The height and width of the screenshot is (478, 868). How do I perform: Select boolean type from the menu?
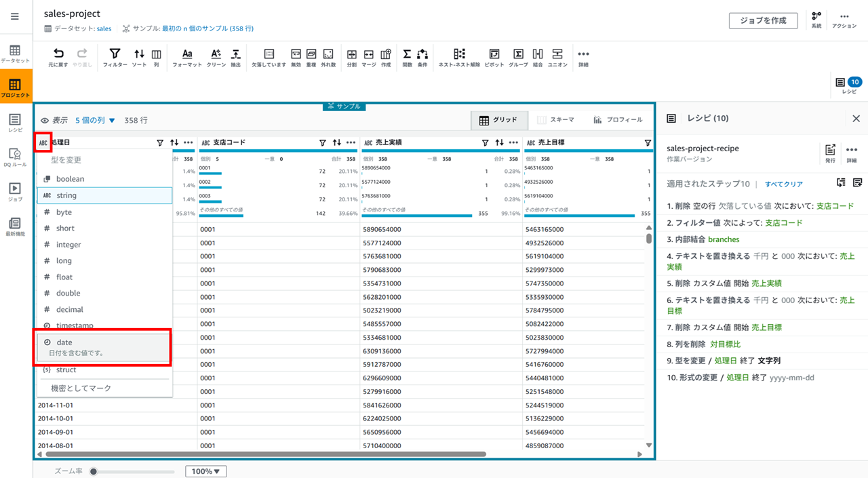[104, 179]
